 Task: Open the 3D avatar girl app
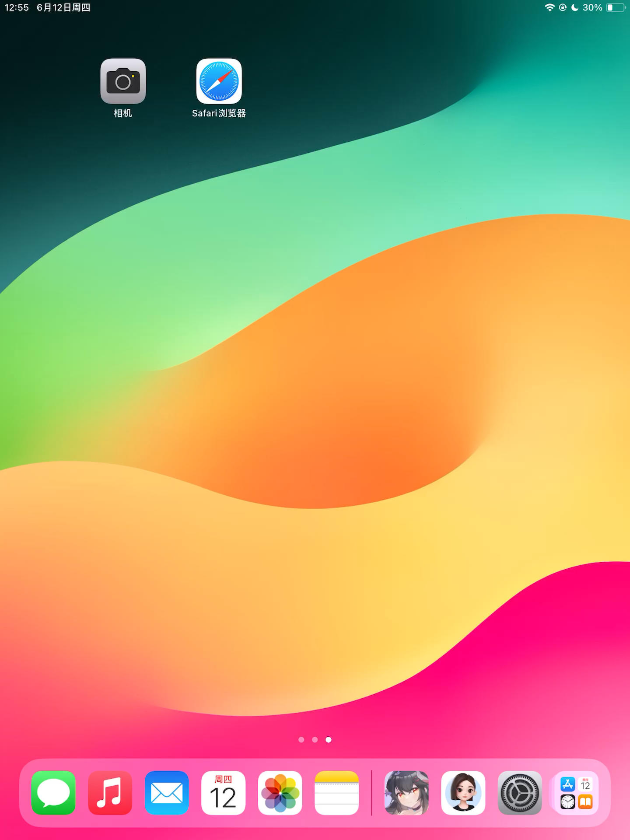[463, 793]
